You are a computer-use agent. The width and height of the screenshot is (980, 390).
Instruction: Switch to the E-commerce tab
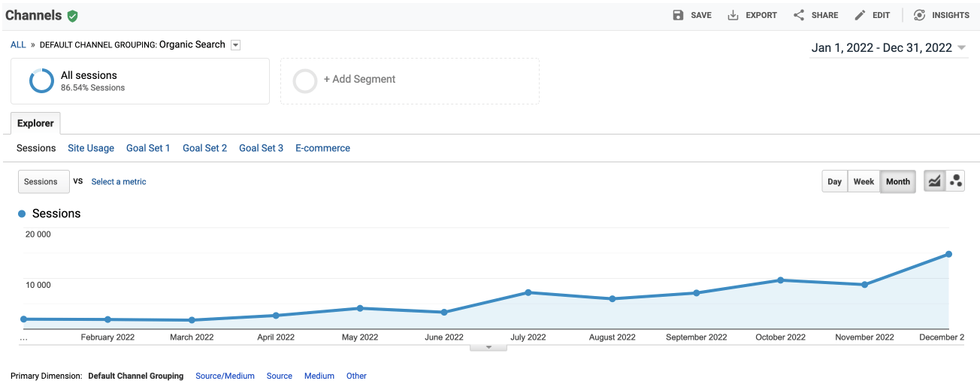click(x=322, y=148)
